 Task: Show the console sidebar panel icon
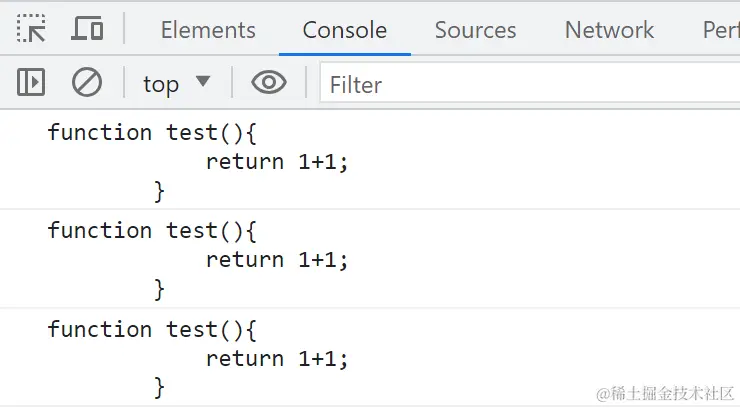pos(32,83)
